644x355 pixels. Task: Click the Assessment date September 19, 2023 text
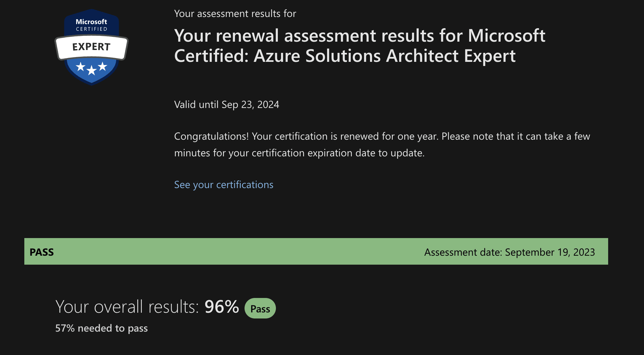click(510, 252)
